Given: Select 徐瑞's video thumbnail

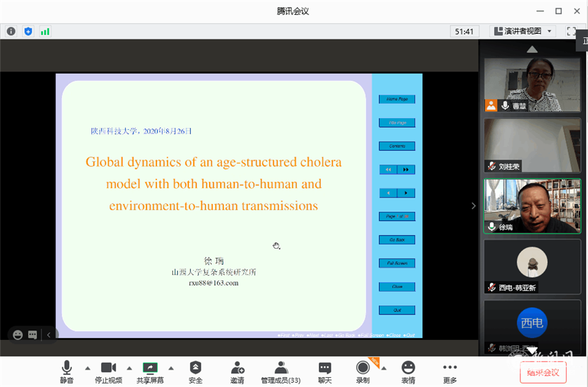Looking at the screenshot, I should pos(532,206).
